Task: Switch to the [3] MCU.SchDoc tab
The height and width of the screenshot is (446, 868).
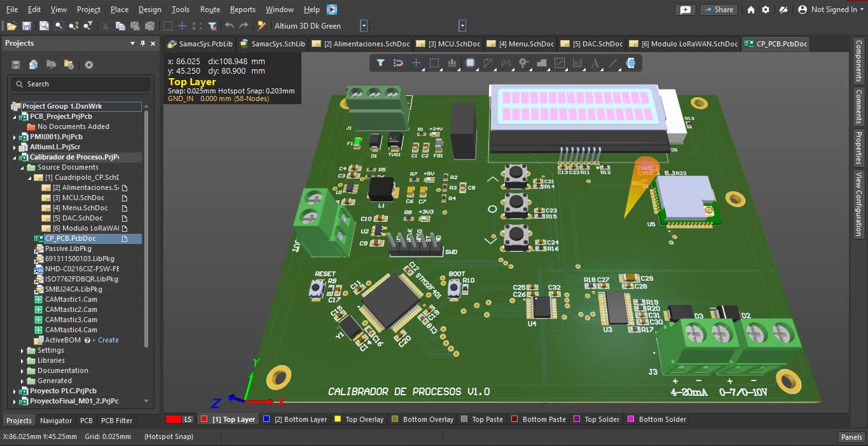Action: (x=449, y=44)
